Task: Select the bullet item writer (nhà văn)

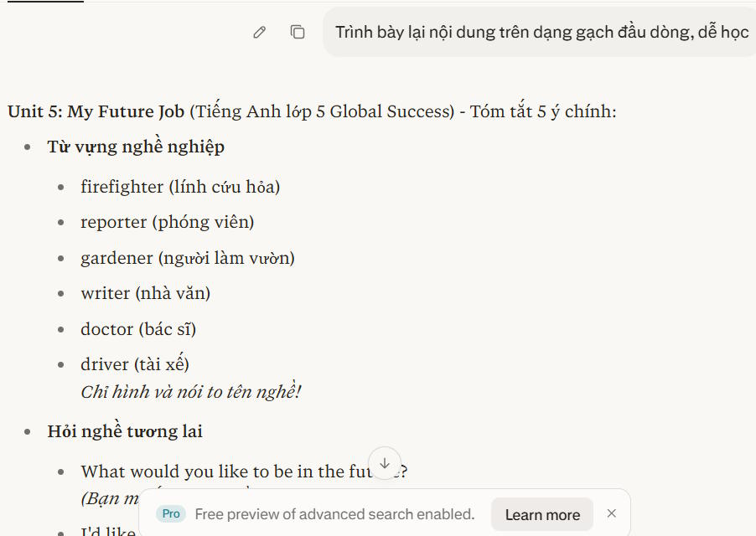Action: [144, 293]
